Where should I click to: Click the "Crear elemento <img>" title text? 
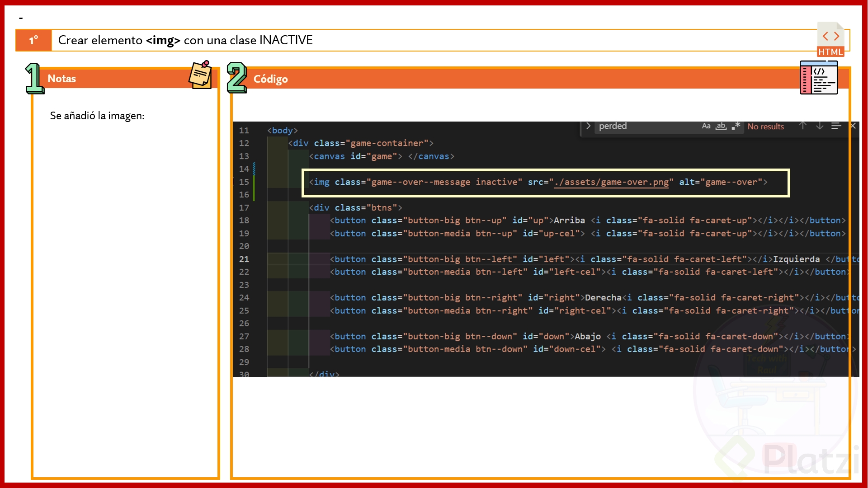tap(119, 40)
